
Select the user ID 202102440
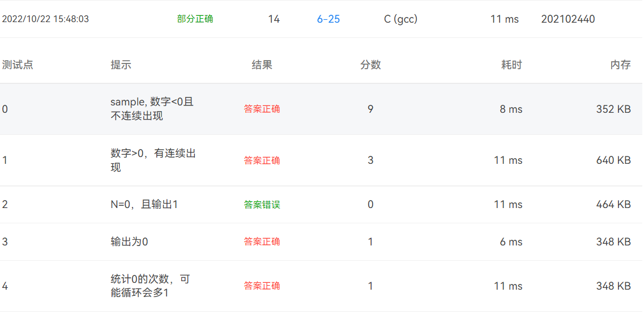click(568, 19)
